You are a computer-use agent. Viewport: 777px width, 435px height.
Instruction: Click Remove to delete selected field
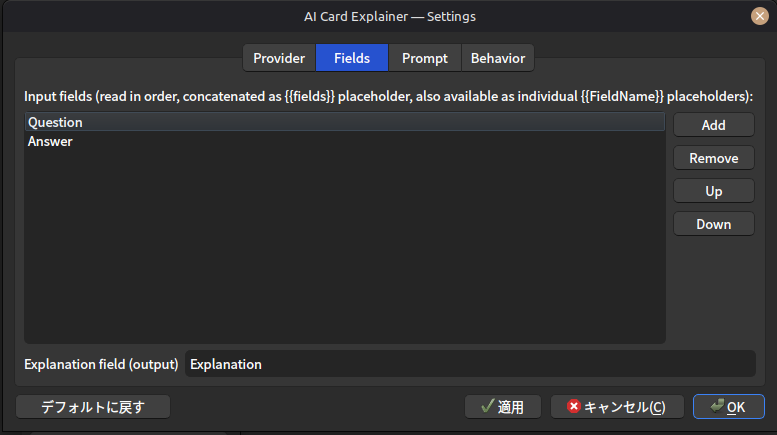713,158
